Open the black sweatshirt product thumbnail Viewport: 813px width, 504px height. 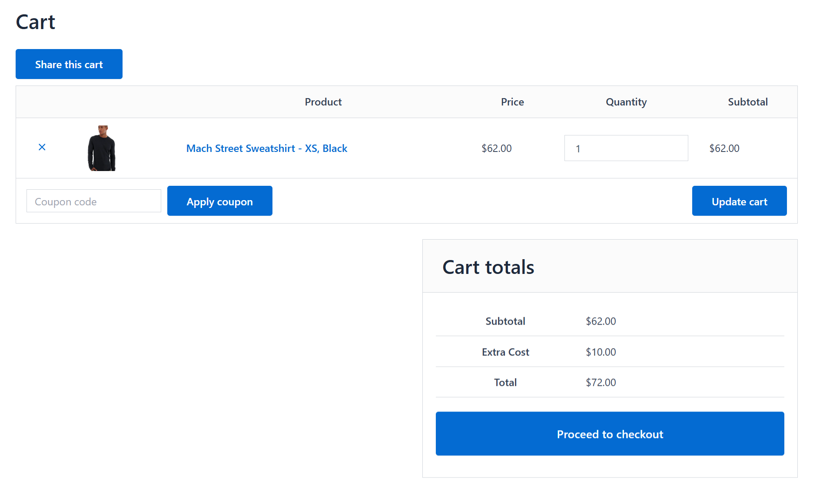tap(102, 148)
